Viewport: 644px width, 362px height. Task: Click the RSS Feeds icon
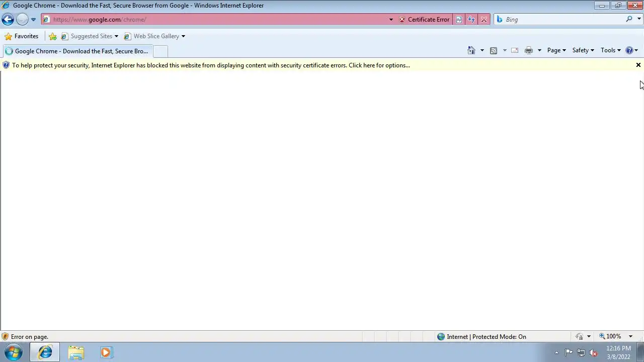click(x=494, y=50)
